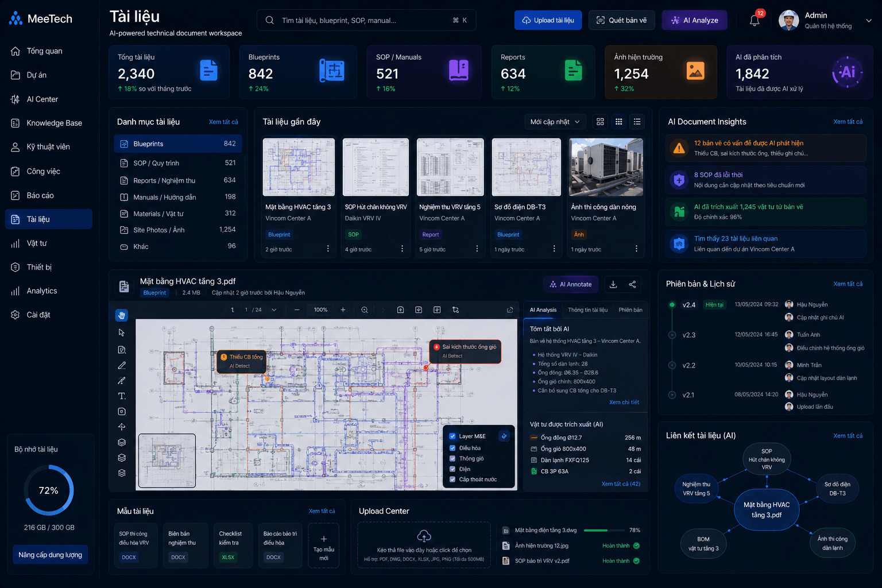Toggle the Layer M&E checkbox

coord(452,436)
